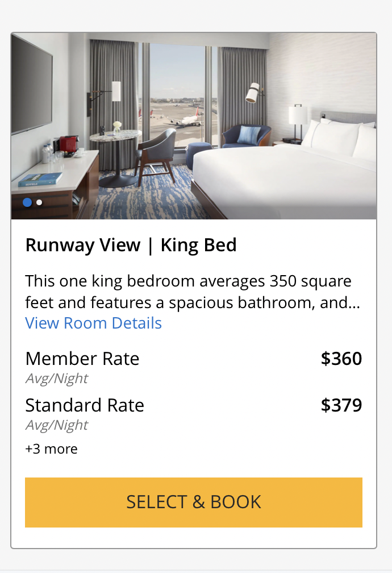Choose the Standard Rate option
This screenshot has width=392, height=573.
85,405
